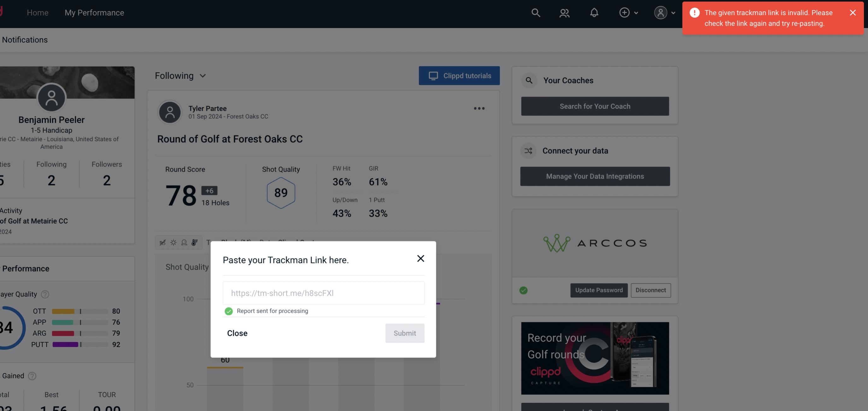868x411 pixels.
Task: Click the user profile avatar icon
Action: 660,12
